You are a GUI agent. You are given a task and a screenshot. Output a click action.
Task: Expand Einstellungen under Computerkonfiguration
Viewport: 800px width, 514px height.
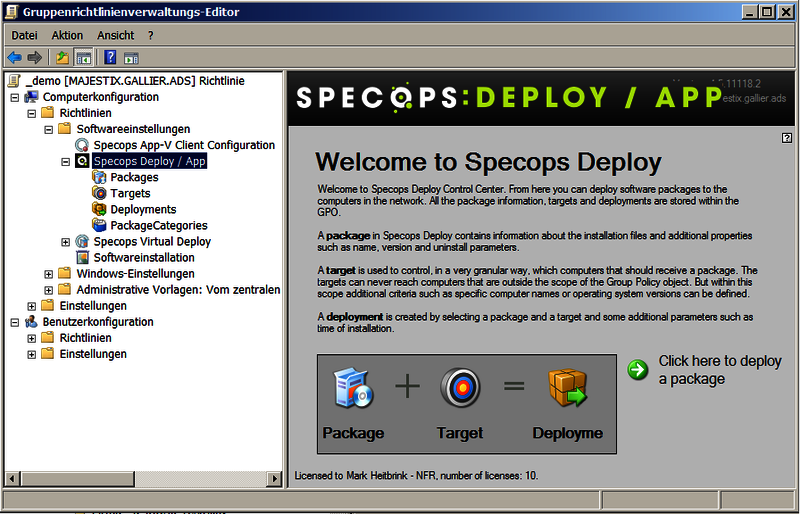pyautogui.click(x=32, y=306)
